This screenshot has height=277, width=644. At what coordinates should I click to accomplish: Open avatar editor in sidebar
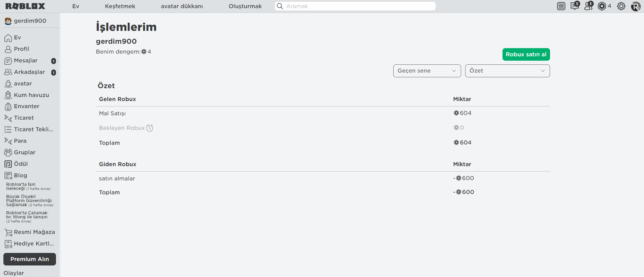18,83
